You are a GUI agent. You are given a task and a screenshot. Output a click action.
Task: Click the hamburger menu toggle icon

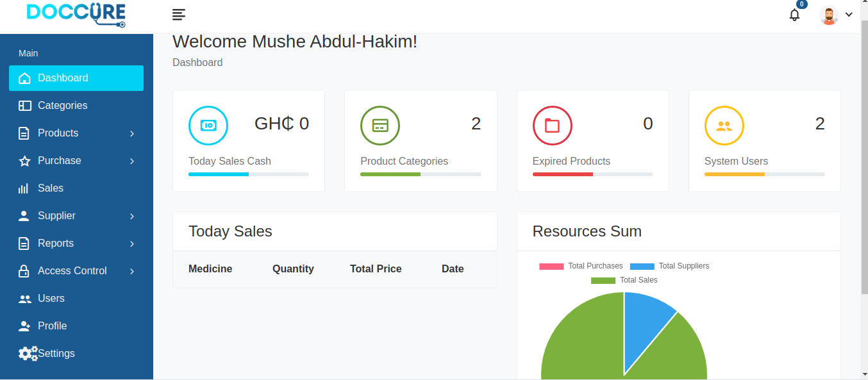tap(179, 15)
